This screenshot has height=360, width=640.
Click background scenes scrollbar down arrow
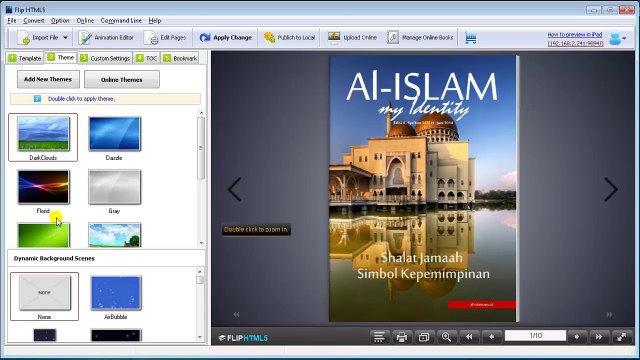click(x=200, y=337)
